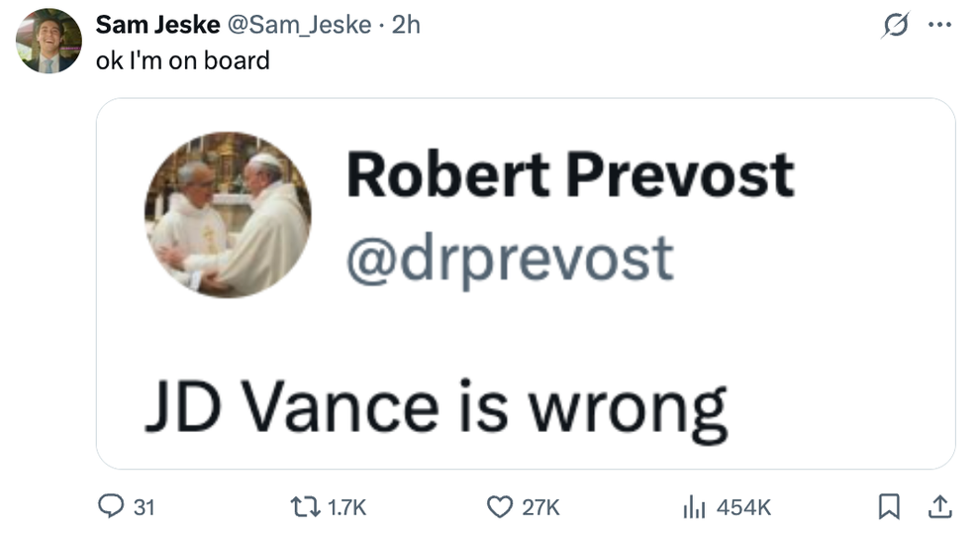This screenshot has width=980, height=538.
Task: Click the 'ok I'm on board' tweet text
Action: click(182, 60)
